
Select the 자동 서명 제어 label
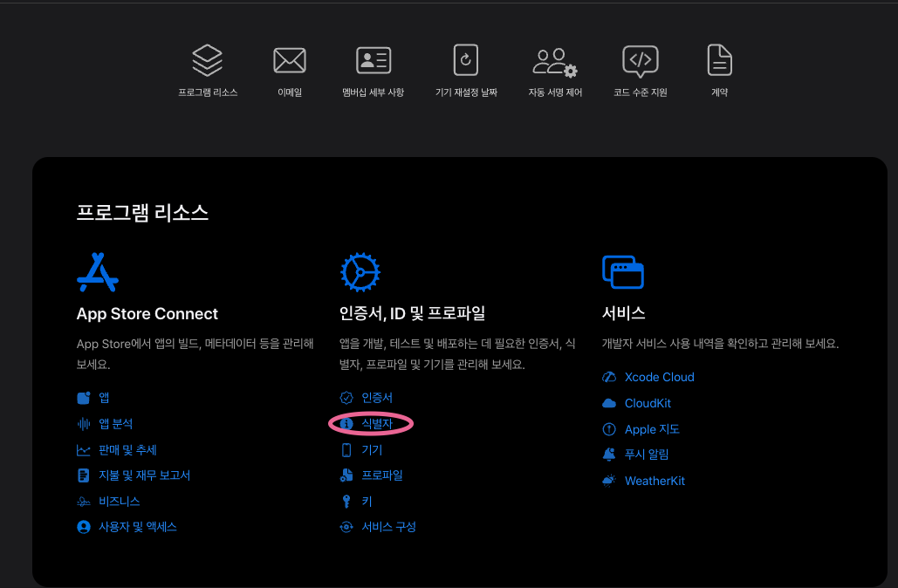click(x=555, y=92)
